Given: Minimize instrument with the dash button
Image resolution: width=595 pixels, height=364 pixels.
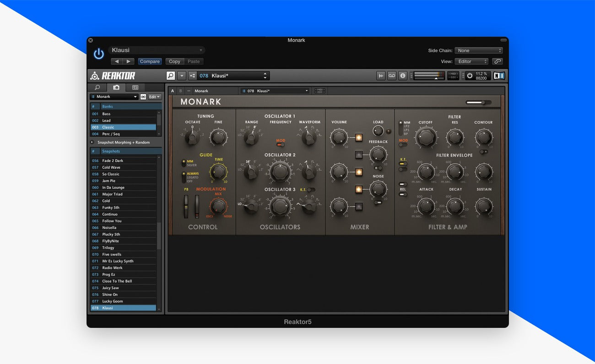Looking at the screenshot, I should tap(189, 91).
